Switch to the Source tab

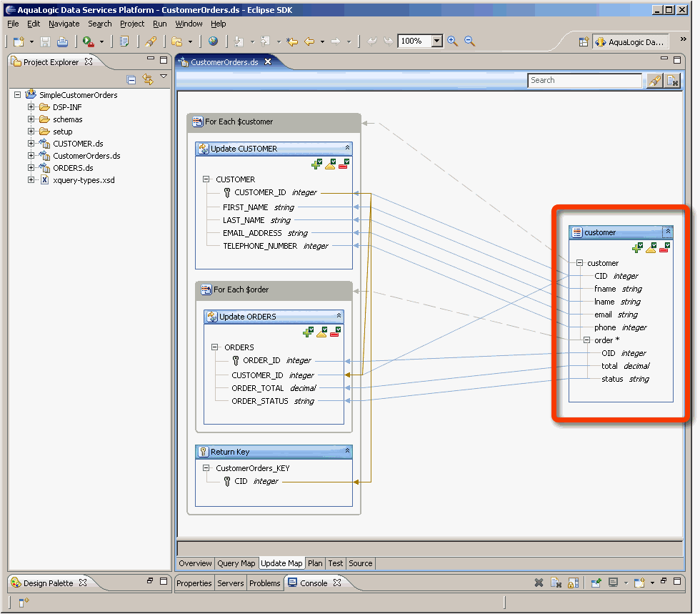360,563
